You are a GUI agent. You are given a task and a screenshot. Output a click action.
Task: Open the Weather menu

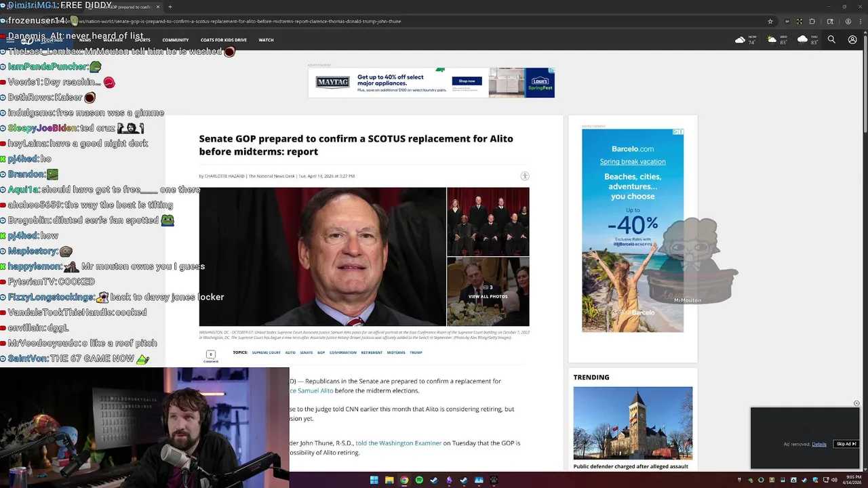[x=113, y=40]
